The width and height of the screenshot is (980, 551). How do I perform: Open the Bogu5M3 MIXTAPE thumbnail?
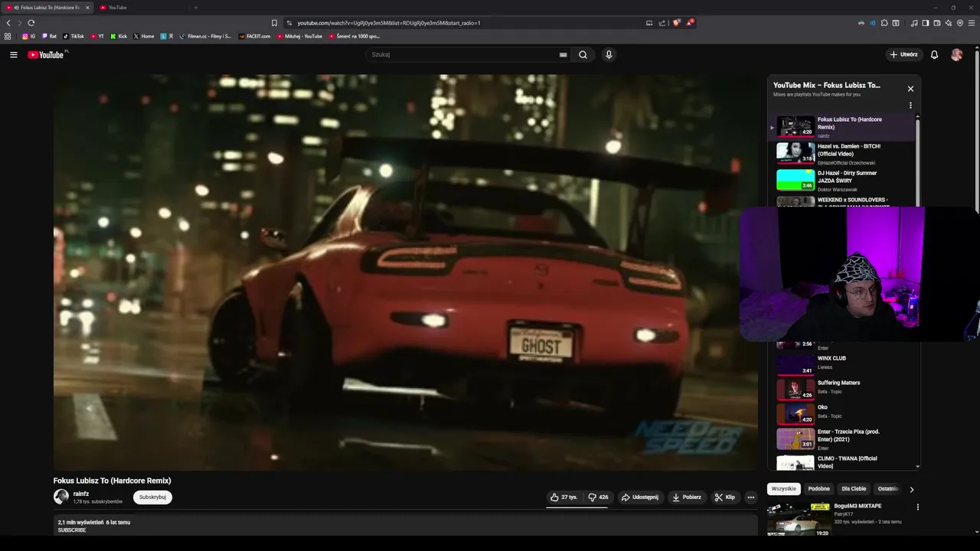[799, 519]
